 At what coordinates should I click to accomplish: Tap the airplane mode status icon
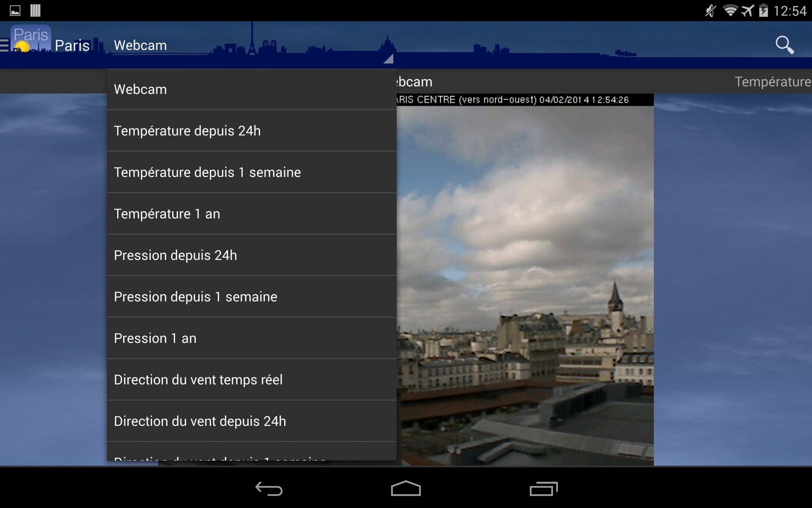pos(747,11)
